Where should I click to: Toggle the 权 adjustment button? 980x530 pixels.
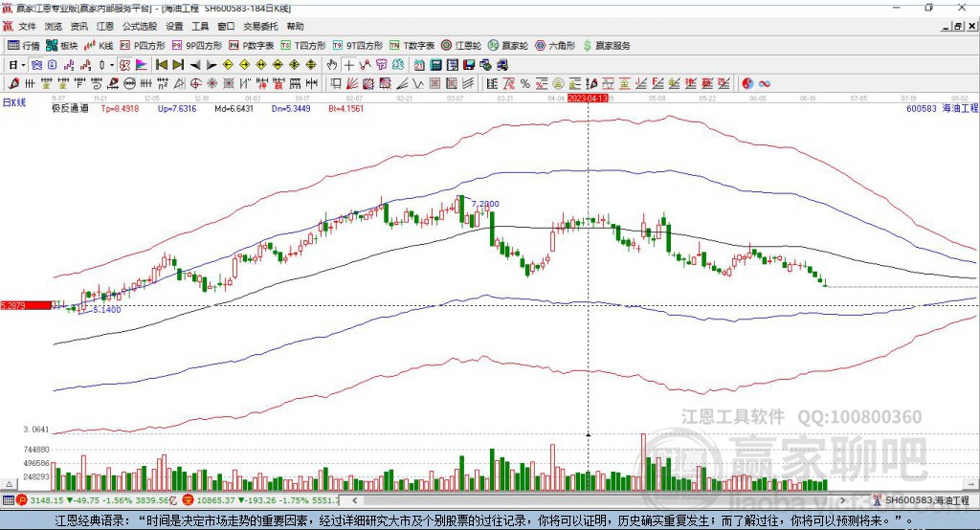[x=125, y=65]
